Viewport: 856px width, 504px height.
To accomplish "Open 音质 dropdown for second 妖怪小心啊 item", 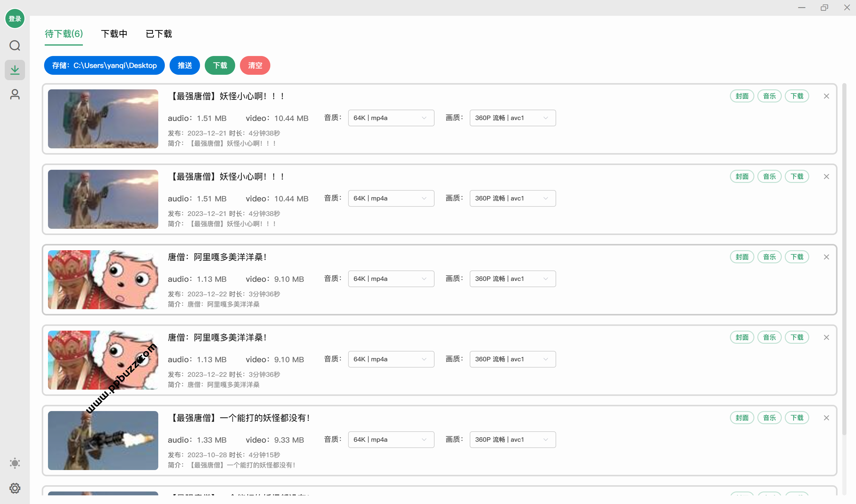I will tap(391, 198).
